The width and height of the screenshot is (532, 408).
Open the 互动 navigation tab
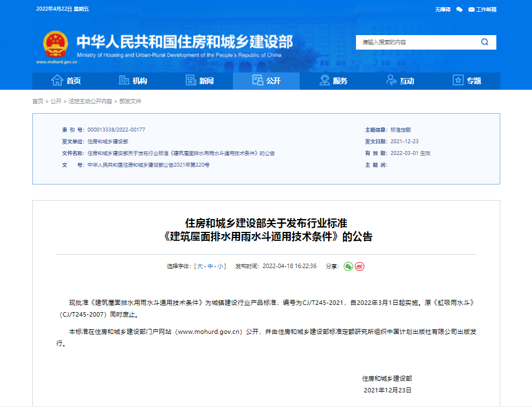point(400,81)
